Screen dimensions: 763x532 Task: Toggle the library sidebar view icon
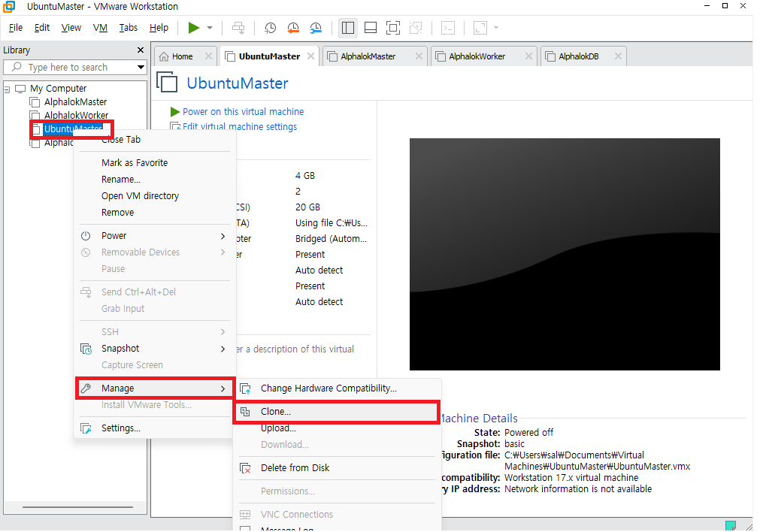pos(348,28)
